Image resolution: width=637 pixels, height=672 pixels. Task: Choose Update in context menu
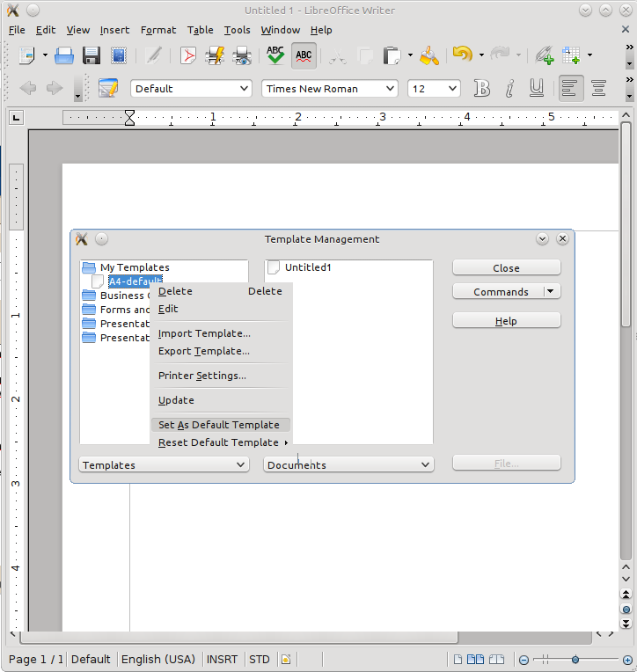coord(221,400)
